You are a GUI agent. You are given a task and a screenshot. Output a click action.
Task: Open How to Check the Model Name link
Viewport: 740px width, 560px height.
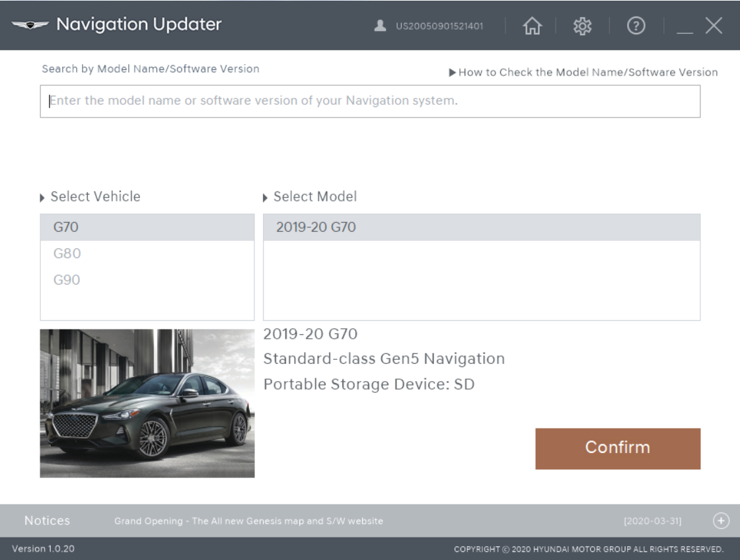click(x=583, y=72)
